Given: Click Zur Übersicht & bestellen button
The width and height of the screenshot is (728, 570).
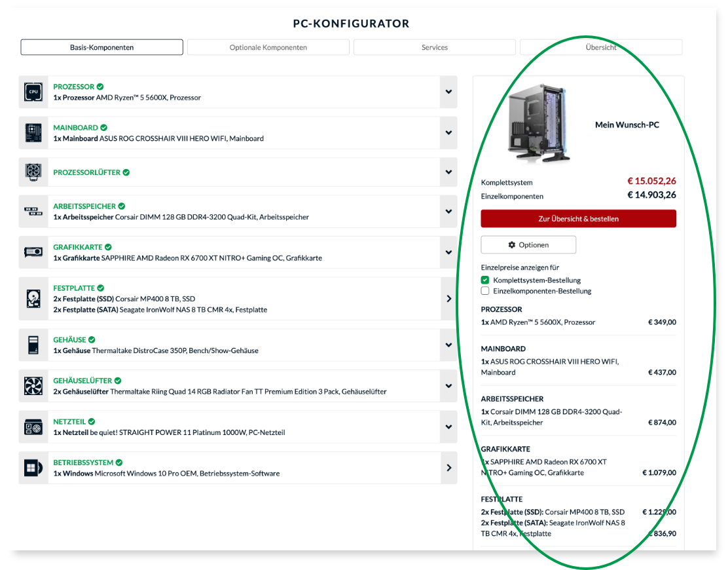Looking at the screenshot, I should tap(578, 219).
